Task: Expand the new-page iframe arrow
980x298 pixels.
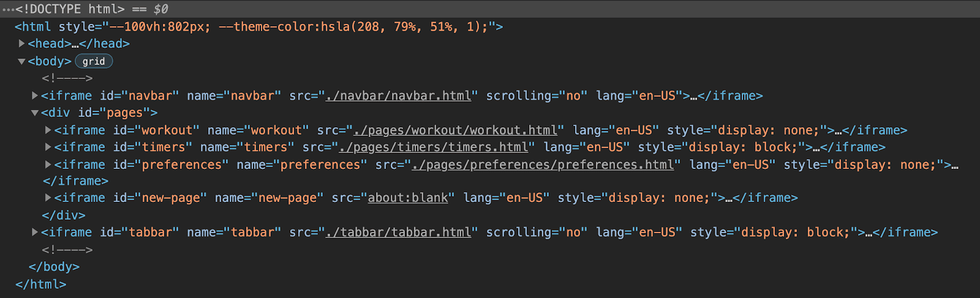Action: pyautogui.click(x=48, y=198)
